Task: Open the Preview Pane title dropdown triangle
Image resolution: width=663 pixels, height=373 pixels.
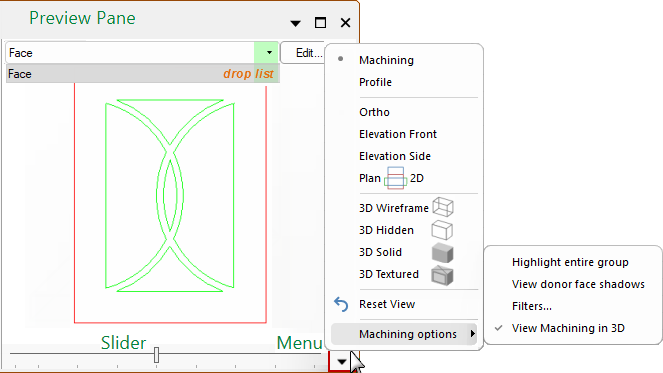Action: click(296, 23)
